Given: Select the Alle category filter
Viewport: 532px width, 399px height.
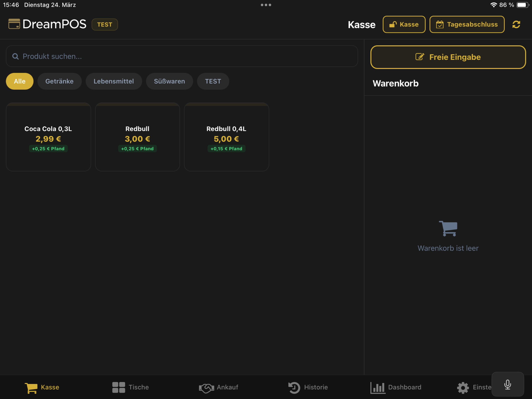Looking at the screenshot, I should tap(20, 81).
